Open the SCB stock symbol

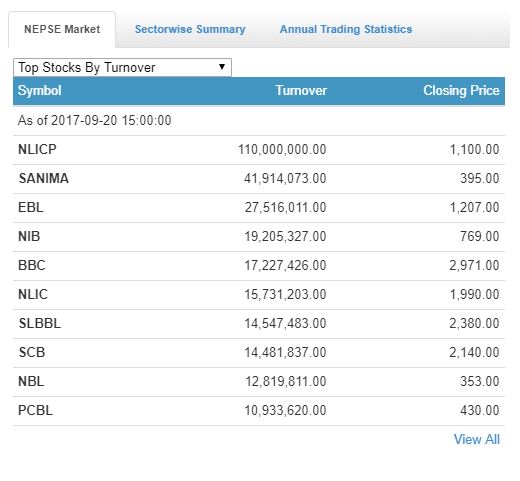coord(32,352)
